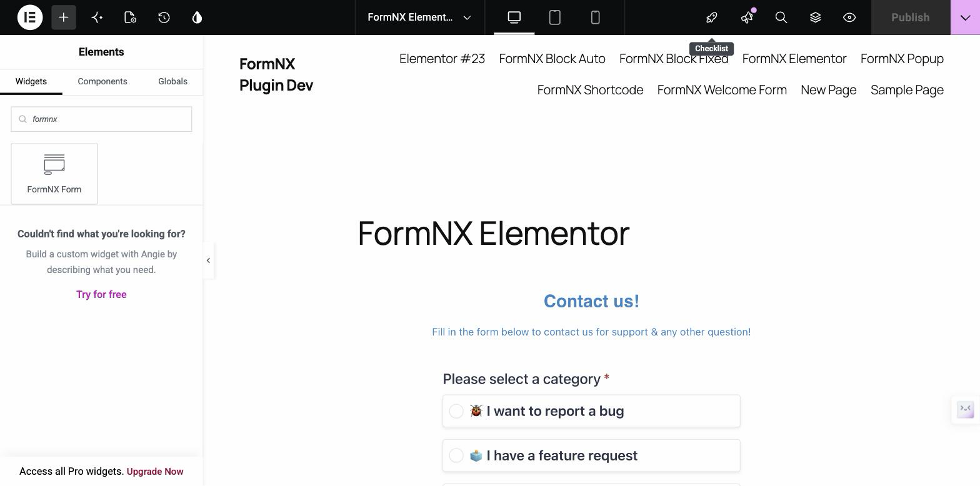Screen dimensions: 980x486
Task: Open the Checklist rocket icon
Action: (x=711, y=17)
